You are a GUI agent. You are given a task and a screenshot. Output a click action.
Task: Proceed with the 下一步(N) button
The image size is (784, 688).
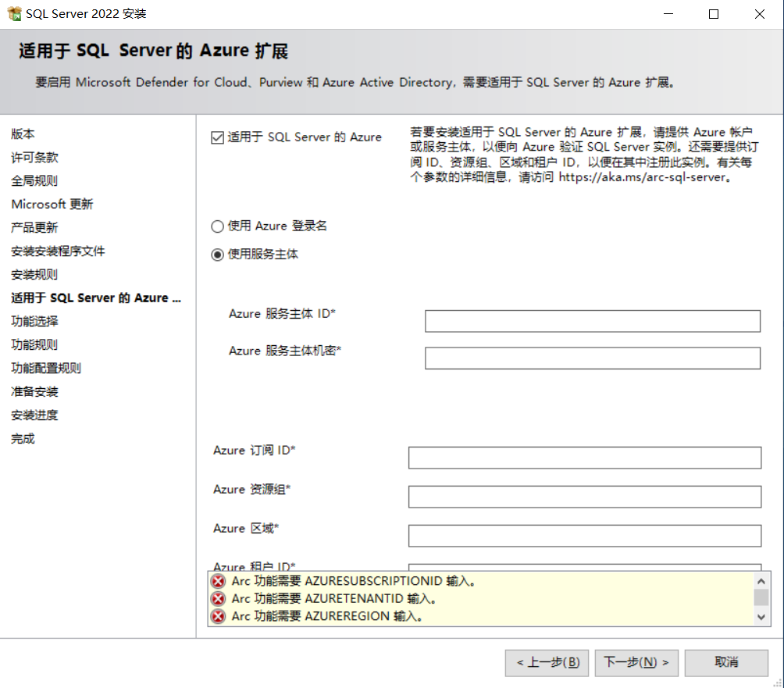point(636,662)
